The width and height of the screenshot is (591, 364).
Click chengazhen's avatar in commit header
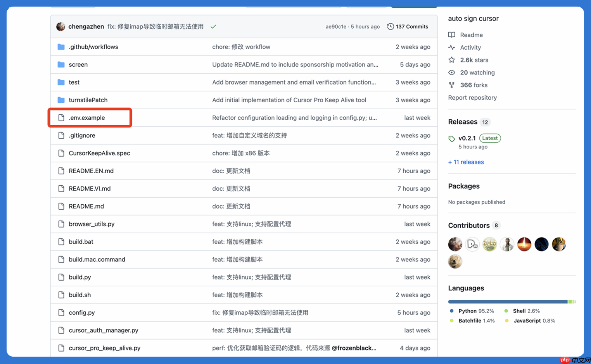[x=61, y=26]
